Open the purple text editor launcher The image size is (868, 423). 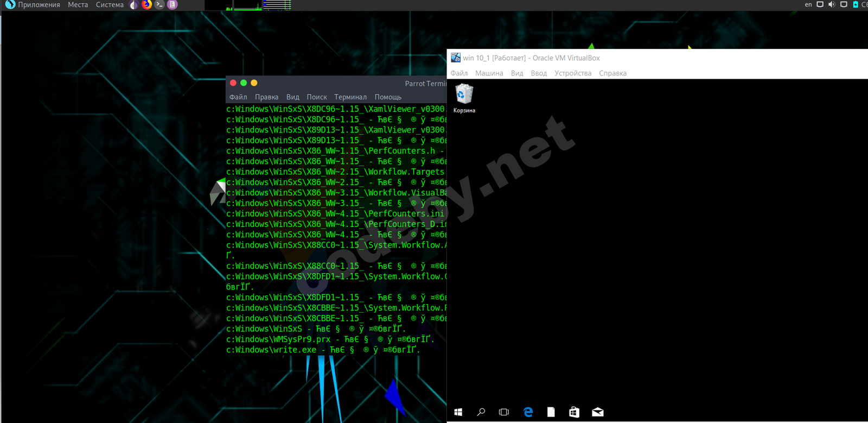point(173,5)
